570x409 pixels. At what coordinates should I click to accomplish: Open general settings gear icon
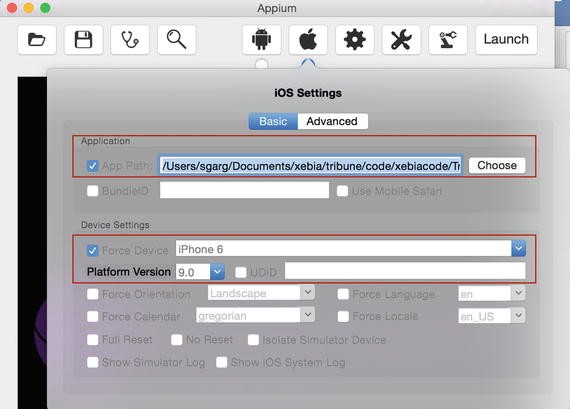point(354,40)
